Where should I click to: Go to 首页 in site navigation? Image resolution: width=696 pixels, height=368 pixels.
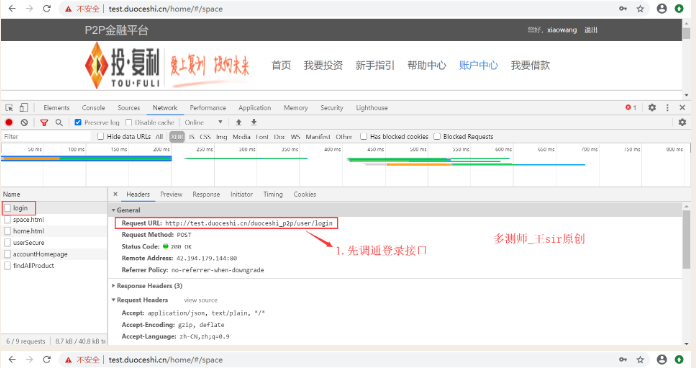[x=281, y=65]
